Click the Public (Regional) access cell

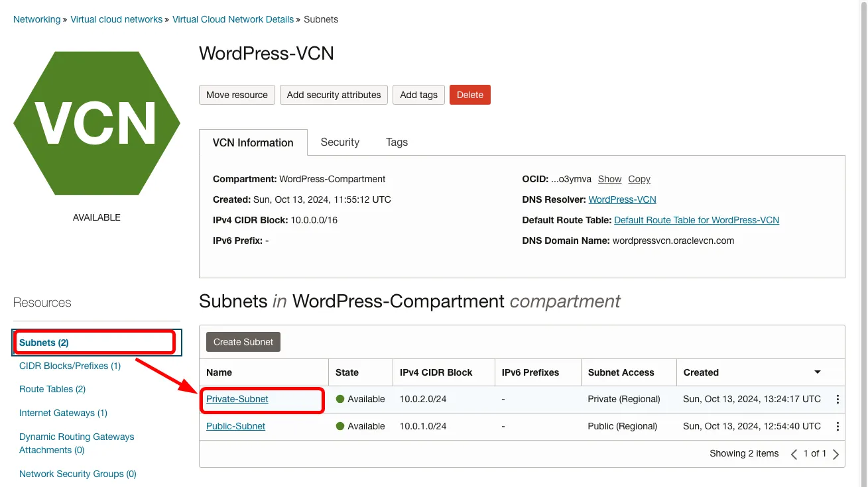coord(623,426)
